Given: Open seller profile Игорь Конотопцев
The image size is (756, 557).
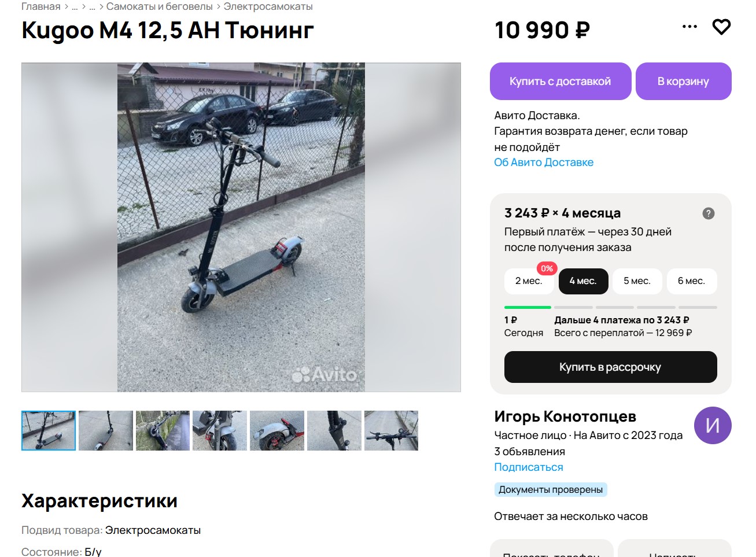Looking at the screenshot, I should (x=565, y=416).
